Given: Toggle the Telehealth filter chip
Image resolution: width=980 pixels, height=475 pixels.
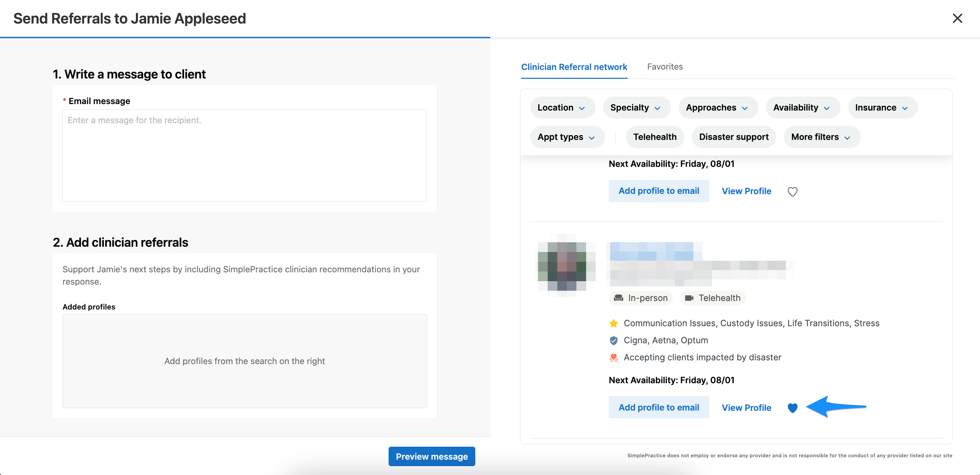Looking at the screenshot, I should [x=655, y=137].
